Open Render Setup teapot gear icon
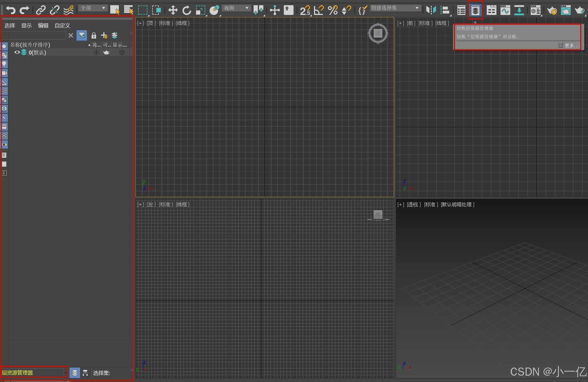The width and height of the screenshot is (588, 382). (552, 10)
